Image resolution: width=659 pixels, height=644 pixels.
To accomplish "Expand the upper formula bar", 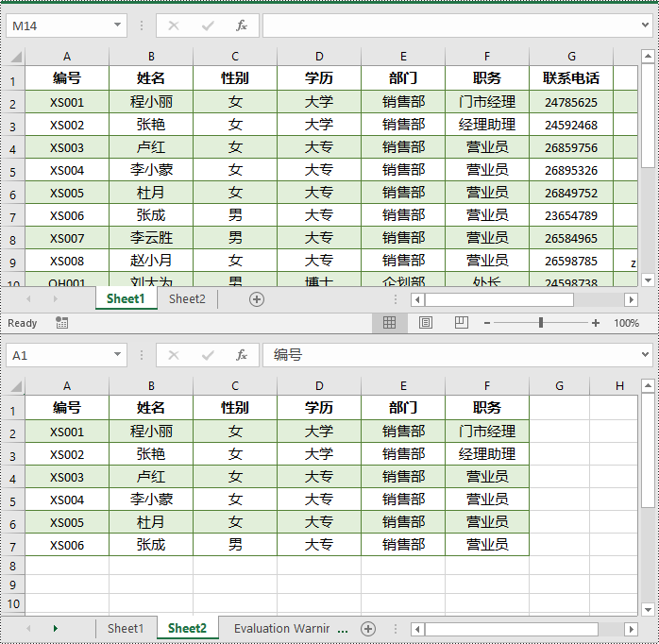I will click(645, 25).
